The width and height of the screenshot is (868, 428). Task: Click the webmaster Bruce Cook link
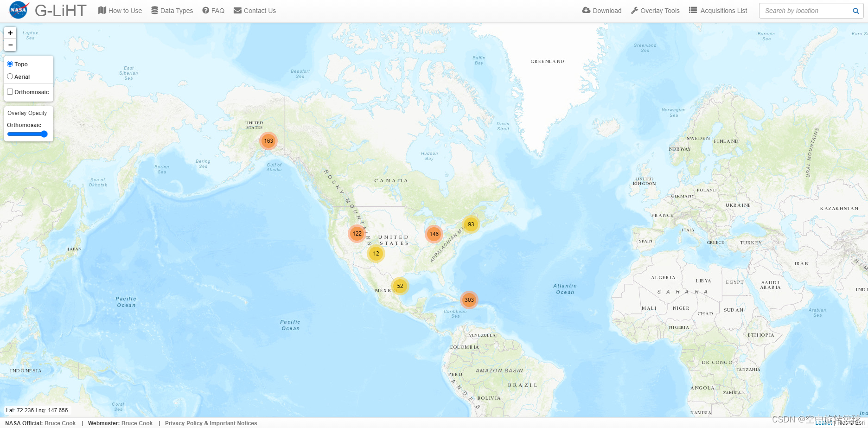tap(137, 423)
